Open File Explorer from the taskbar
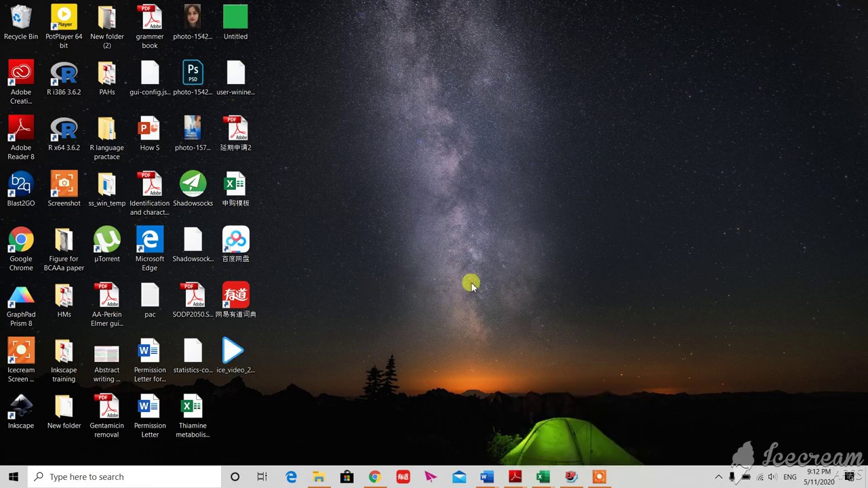 point(319,477)
